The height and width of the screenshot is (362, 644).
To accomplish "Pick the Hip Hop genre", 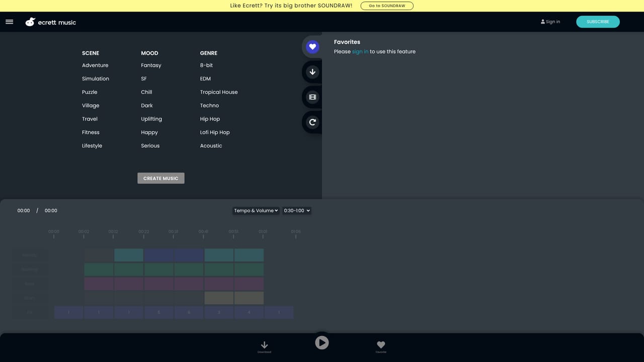I will tap(210, 119).
